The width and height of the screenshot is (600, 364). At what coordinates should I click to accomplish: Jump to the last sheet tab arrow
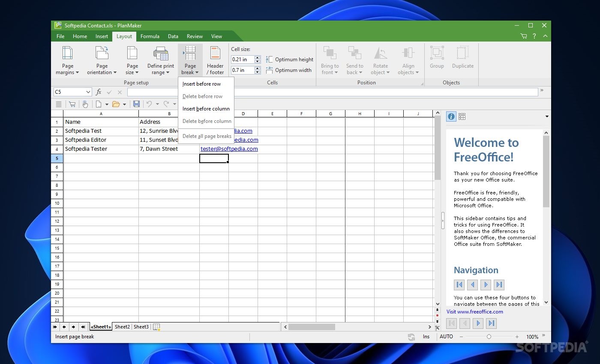[83, 327]
